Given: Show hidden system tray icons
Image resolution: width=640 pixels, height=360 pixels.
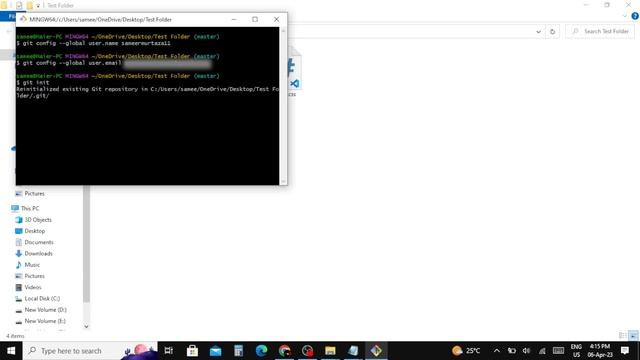Looking at the screenshot, I should [496, 351].
